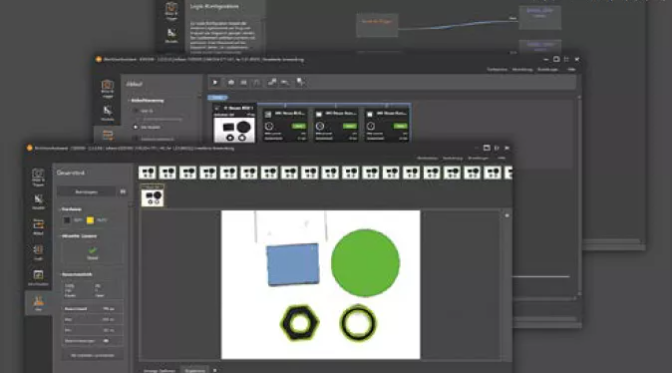Open the camera image and trigger section in the front window sidebar

(38, 177)
